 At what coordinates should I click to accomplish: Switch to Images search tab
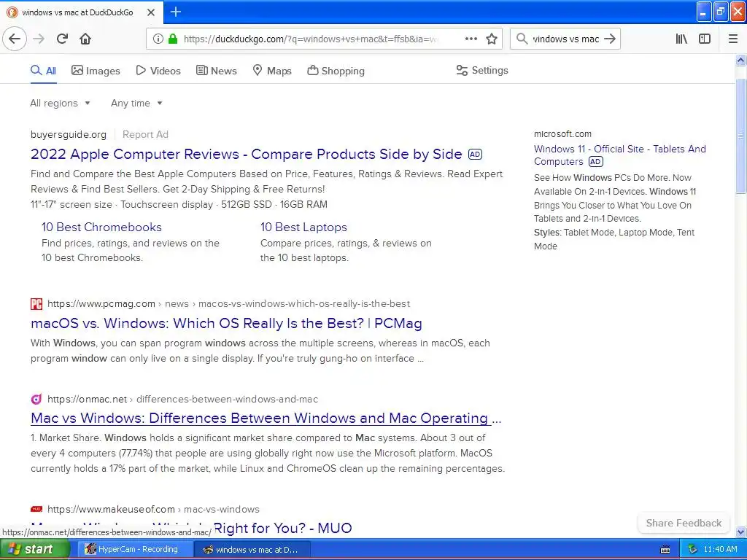[96, 71]
